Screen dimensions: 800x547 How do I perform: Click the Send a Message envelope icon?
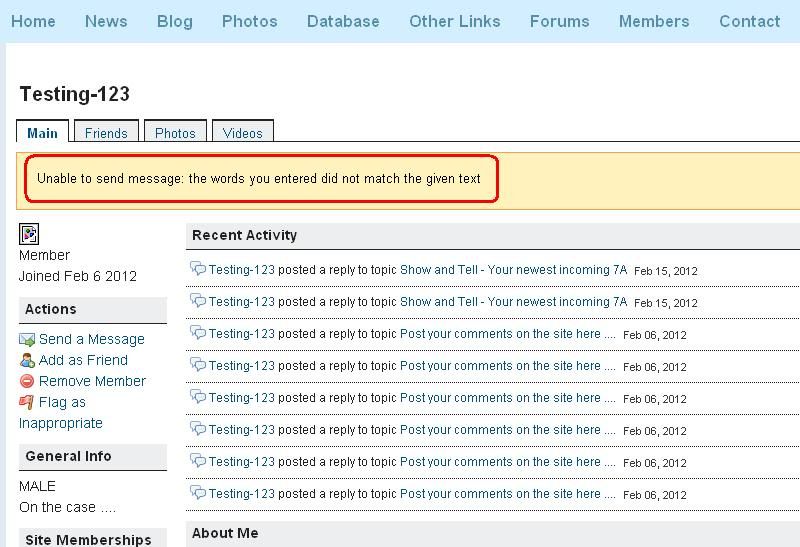point(27,340)
